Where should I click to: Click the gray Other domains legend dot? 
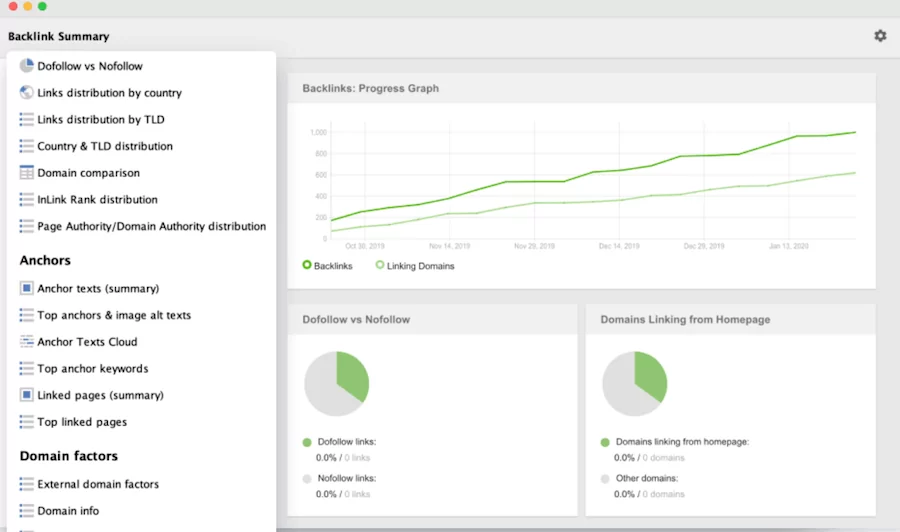pos(605,479)
